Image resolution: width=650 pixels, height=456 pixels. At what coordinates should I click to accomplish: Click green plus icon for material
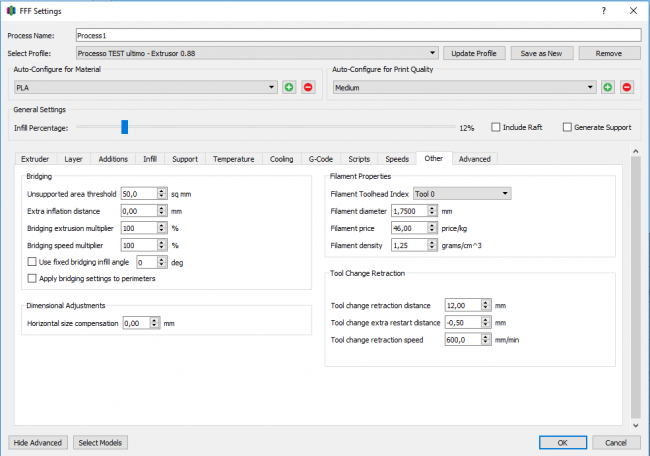click(x=289, y=88)
